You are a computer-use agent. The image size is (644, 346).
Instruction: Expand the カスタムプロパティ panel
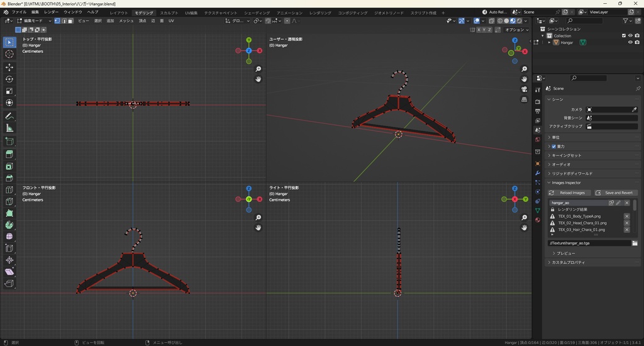point(568,262)
